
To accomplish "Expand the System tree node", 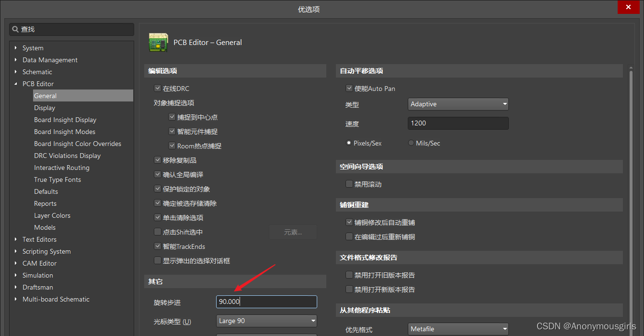I will [16, 48].
